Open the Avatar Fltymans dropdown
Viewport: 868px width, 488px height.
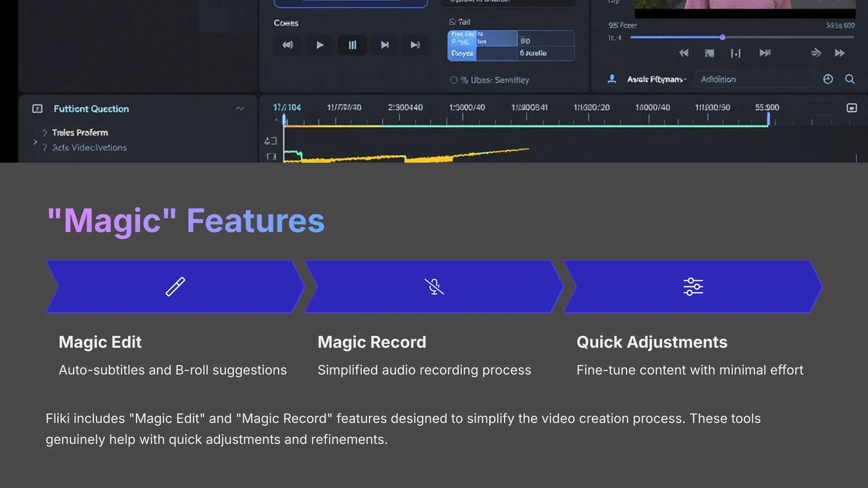[x=656, y=79]
